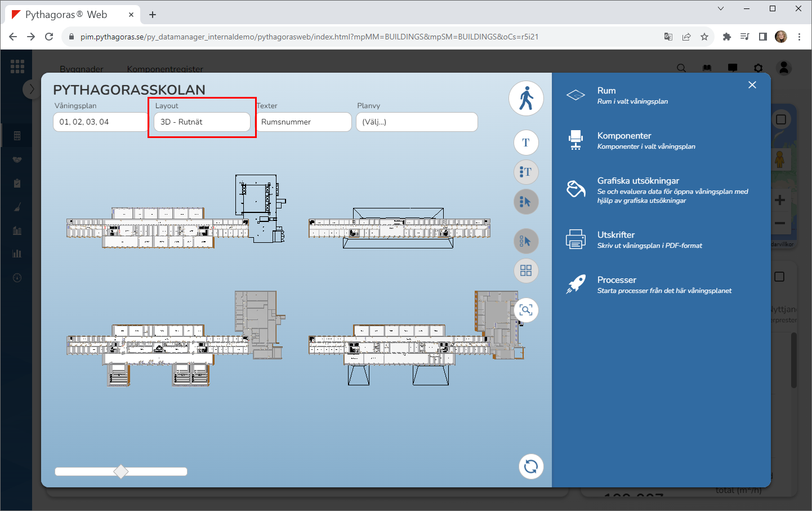
Task: Close the blue side panel with X
Action: click(x=752, y=85)
